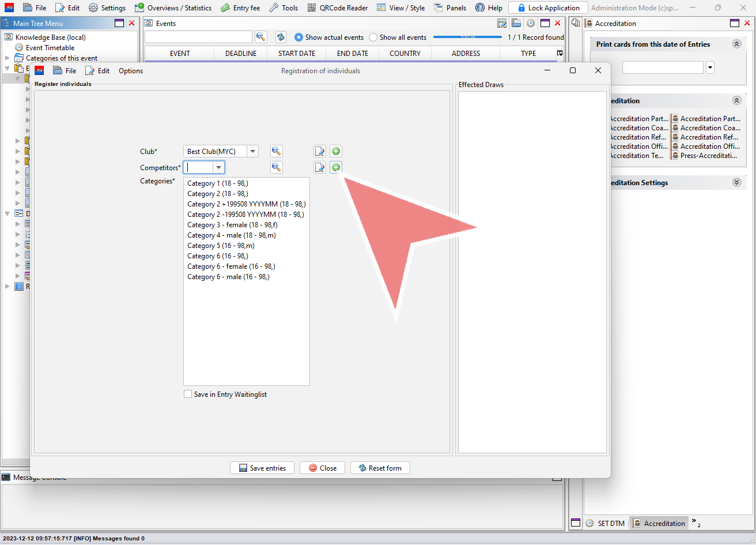Image resolution: width=756 pixels, height=545 pixels.
Task: Click the search icon next to Club field
Action: pos(277,151)
